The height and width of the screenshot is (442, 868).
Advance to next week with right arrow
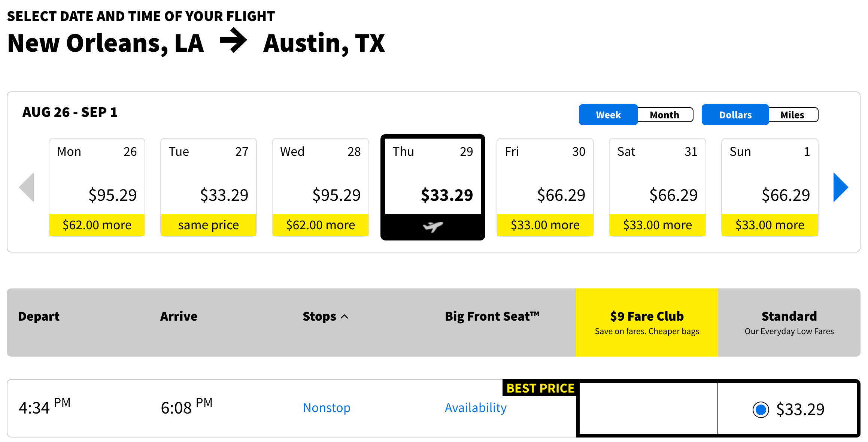tap(840, 187)
